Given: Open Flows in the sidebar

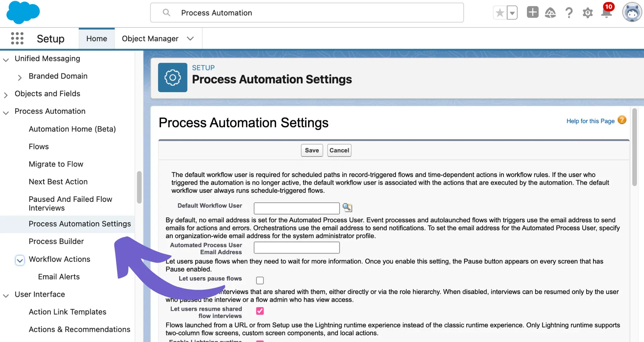Looking at the screenshot, I should tap(39, 147).
